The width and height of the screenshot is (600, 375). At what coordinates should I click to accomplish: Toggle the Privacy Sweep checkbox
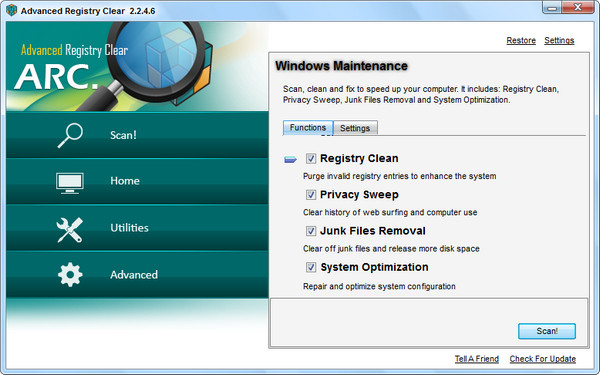311,195
